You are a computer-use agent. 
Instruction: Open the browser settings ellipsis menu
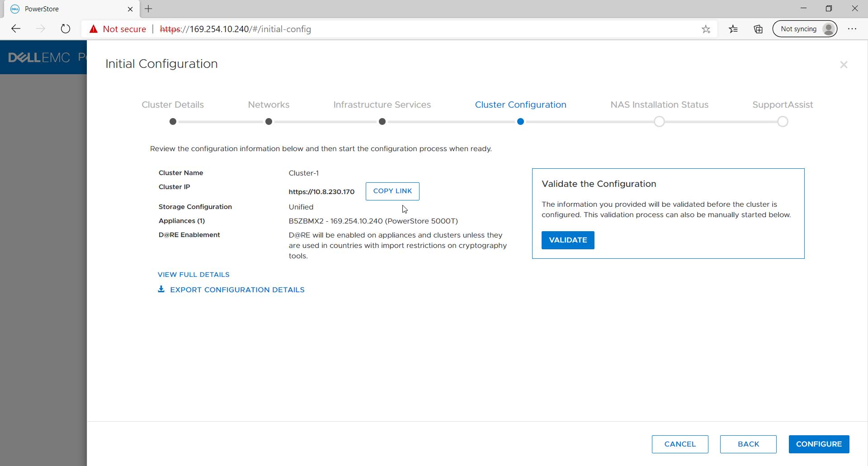pyautogui.click(x=853, y=29)
